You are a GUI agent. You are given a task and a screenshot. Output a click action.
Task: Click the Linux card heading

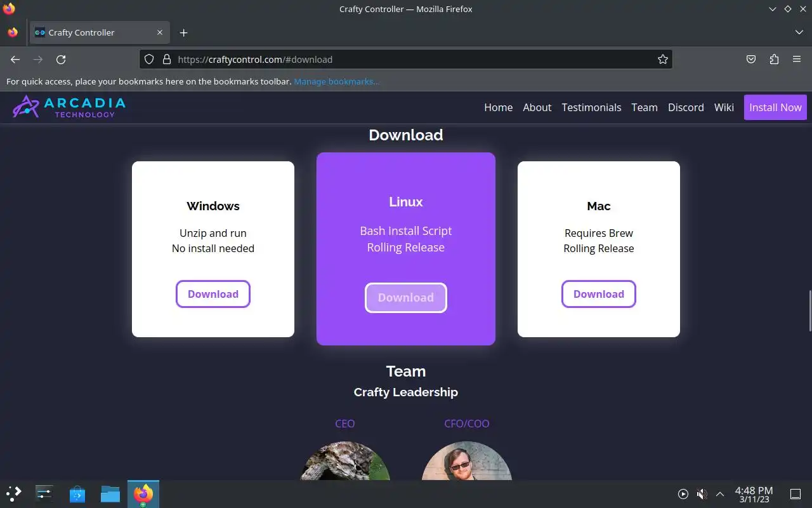[406, 202]
